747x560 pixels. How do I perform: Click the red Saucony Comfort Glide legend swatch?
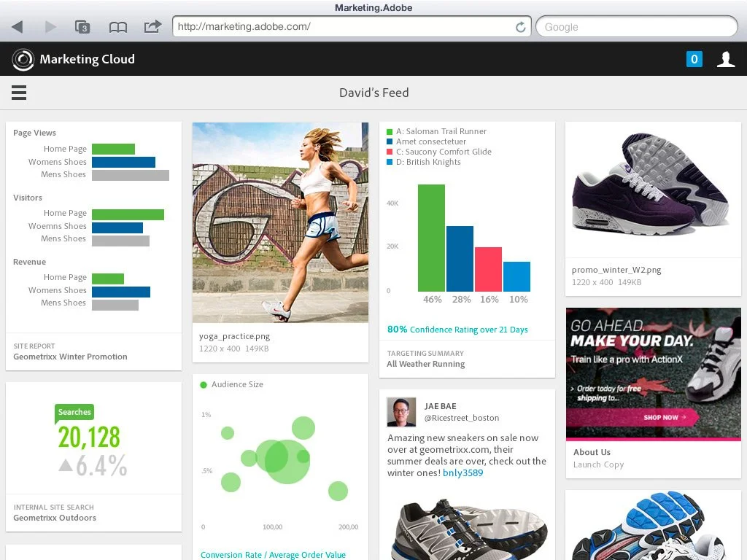pyautogui.click(x=390, y=152)
